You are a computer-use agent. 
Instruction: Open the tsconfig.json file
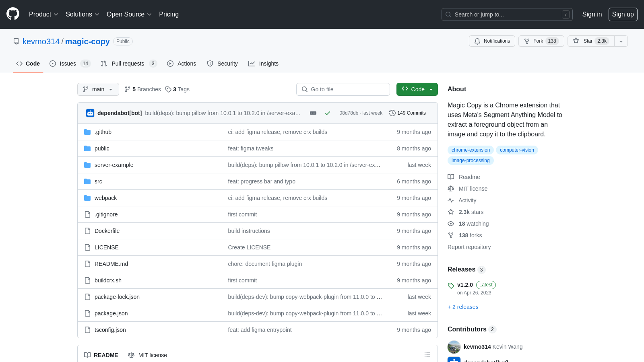point(110,330)
